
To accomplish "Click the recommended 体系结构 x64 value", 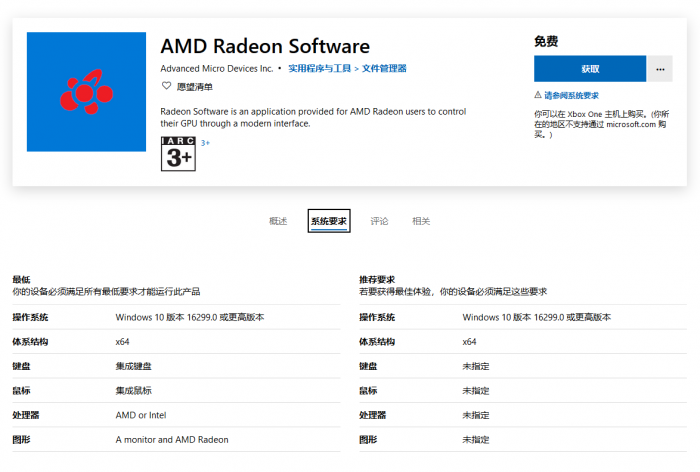I will pos(469,342).
